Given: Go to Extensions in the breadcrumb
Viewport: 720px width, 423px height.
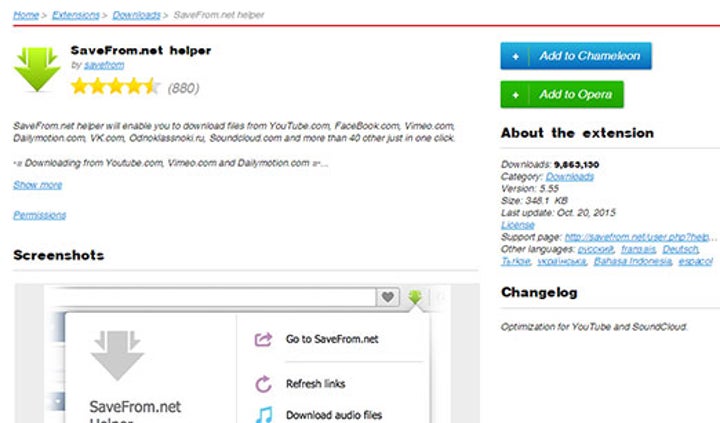Looking at the screenshot, I should coord(77,16).
